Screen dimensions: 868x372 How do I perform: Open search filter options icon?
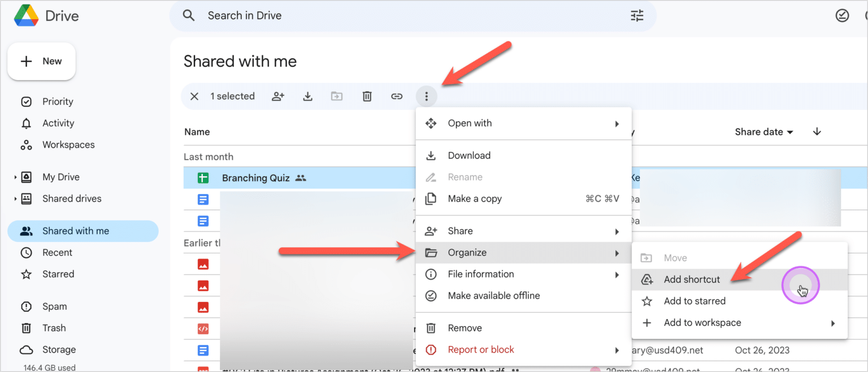click(x=637, y=16)
